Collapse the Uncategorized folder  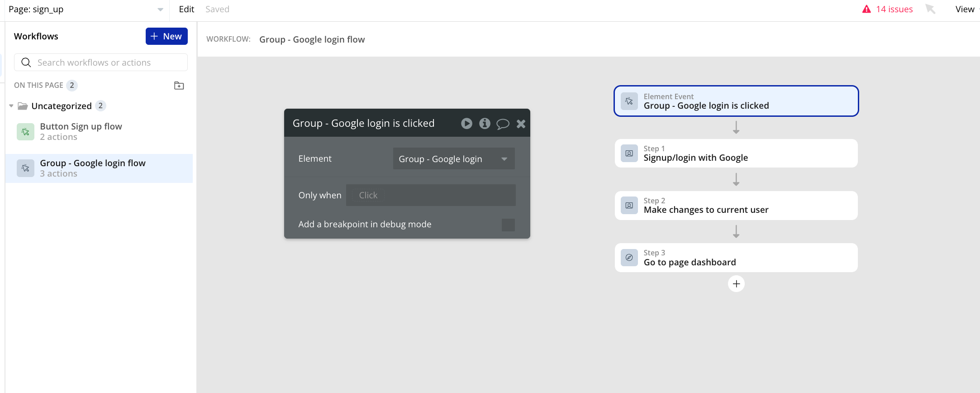click(11, 106)
